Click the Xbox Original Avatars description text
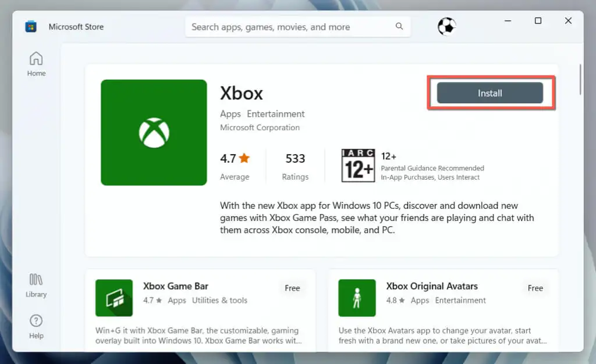 [x=443, y=336]
